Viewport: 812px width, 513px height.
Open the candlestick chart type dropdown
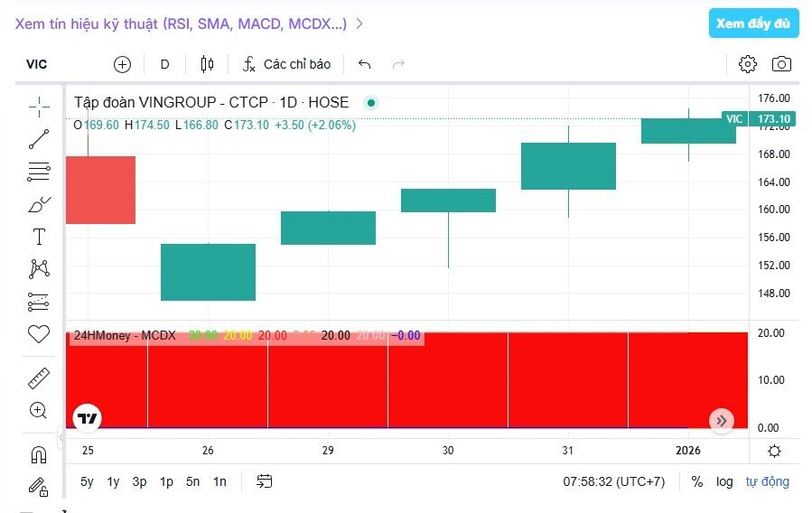207,64
